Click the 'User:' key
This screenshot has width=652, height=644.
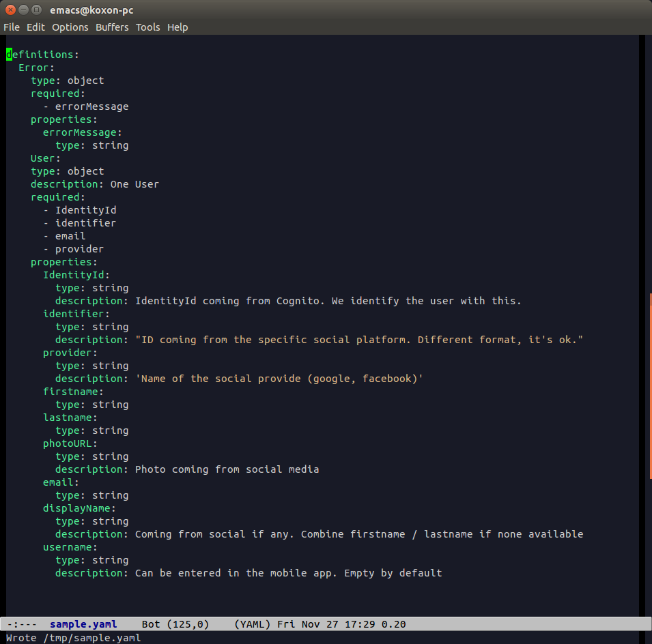pyautogui.click(x=45, y=158)
